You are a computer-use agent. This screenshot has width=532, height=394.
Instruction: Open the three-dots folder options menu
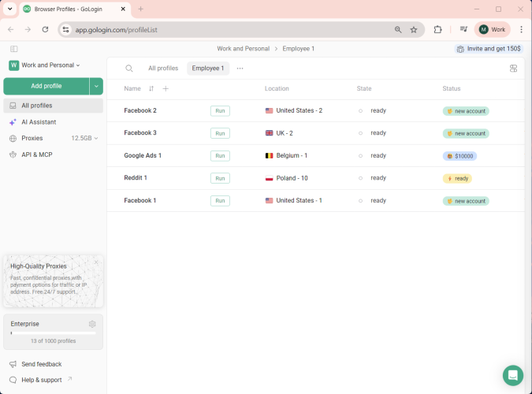coord(240,69)
